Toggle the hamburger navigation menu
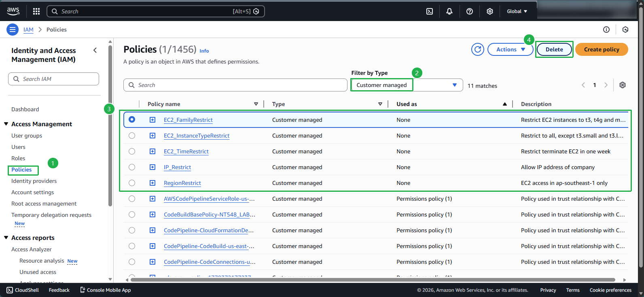This screenshot has height=297, width=644. click(13, 30)
